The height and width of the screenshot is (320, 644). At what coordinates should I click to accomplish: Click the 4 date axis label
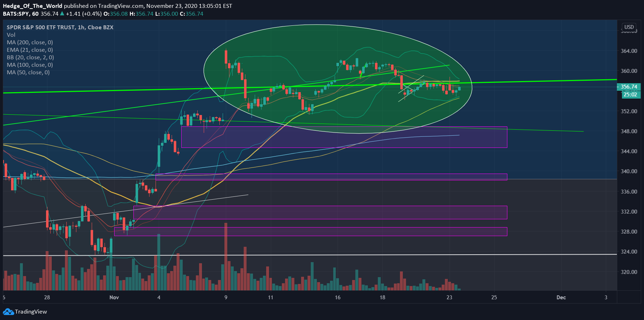(159, 297)
